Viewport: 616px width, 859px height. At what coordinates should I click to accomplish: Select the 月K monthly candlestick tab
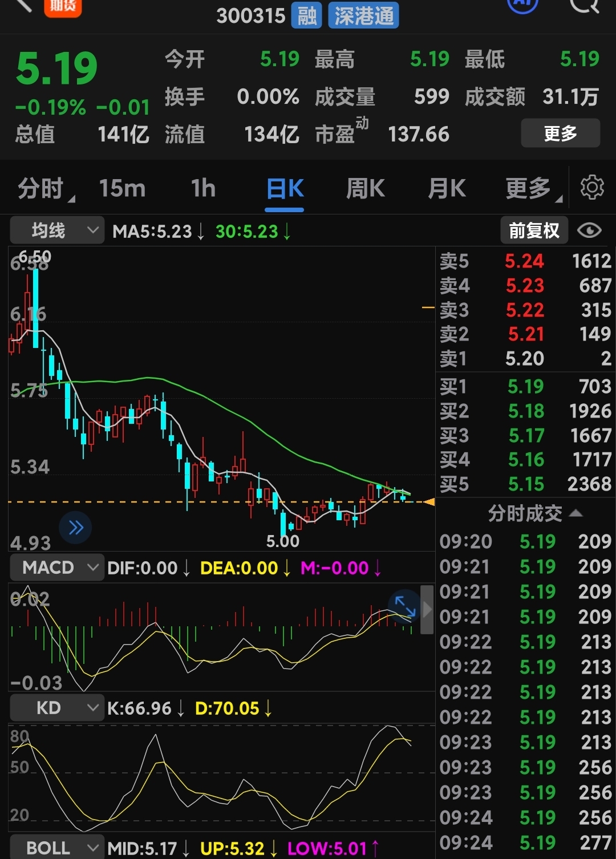point(447,188)
